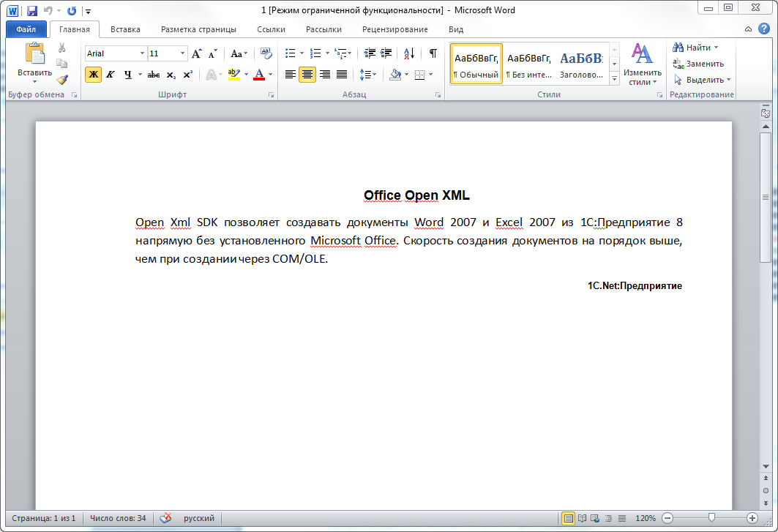
Task: Clear formatting with the eraser icon
Action: click(x=266, y=53)
